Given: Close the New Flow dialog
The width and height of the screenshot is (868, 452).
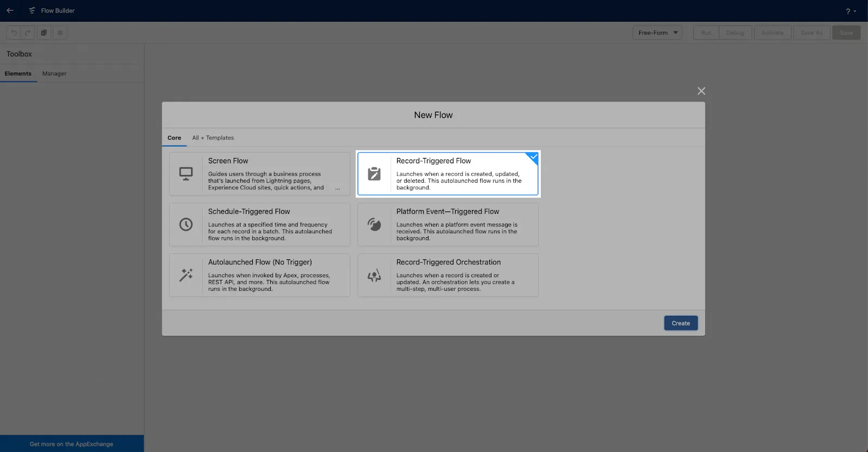Looking at the screenshot, I should [701, 91].
